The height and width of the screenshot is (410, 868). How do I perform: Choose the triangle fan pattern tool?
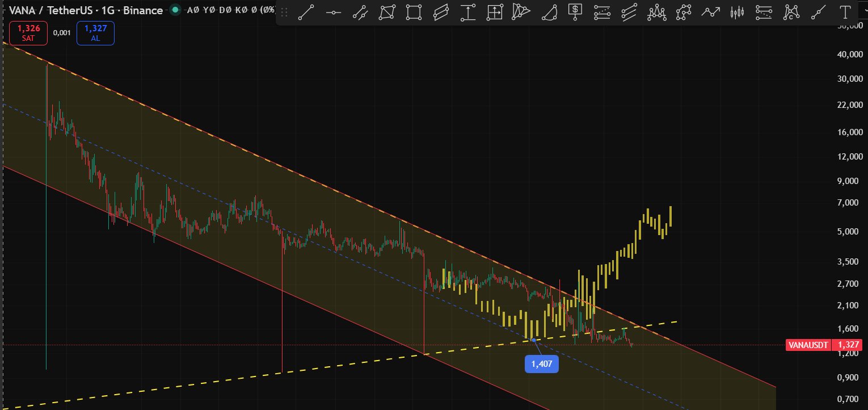521,12
